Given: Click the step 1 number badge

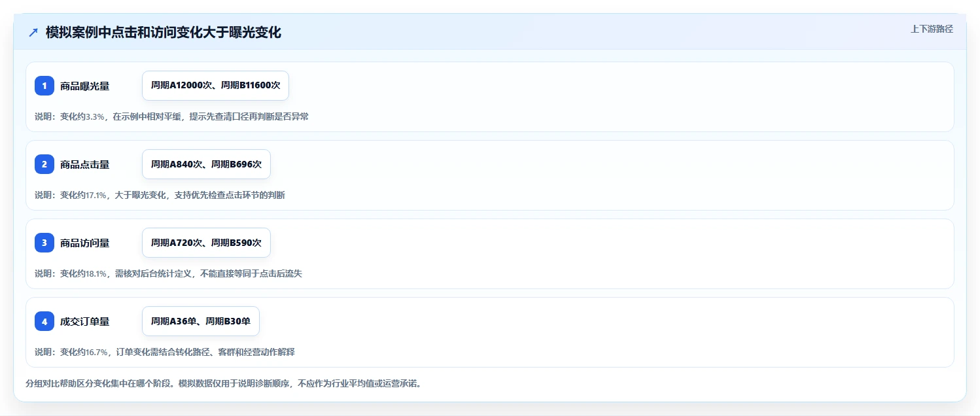Looking at the screenshot, I should (x=44, y=86).
